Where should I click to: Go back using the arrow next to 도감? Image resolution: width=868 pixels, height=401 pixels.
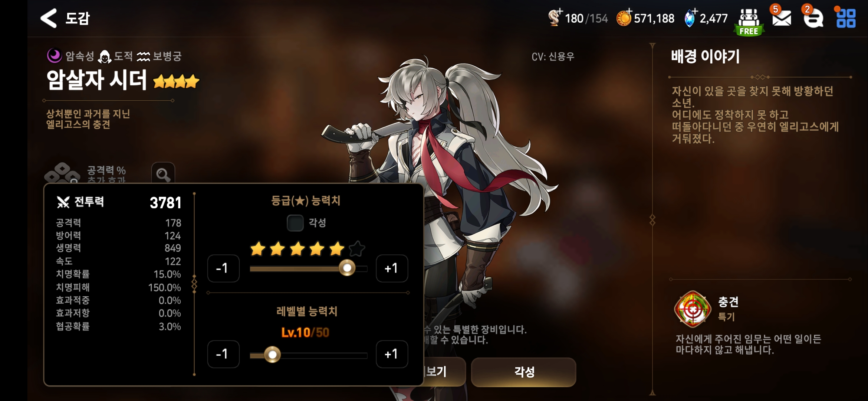49,18
